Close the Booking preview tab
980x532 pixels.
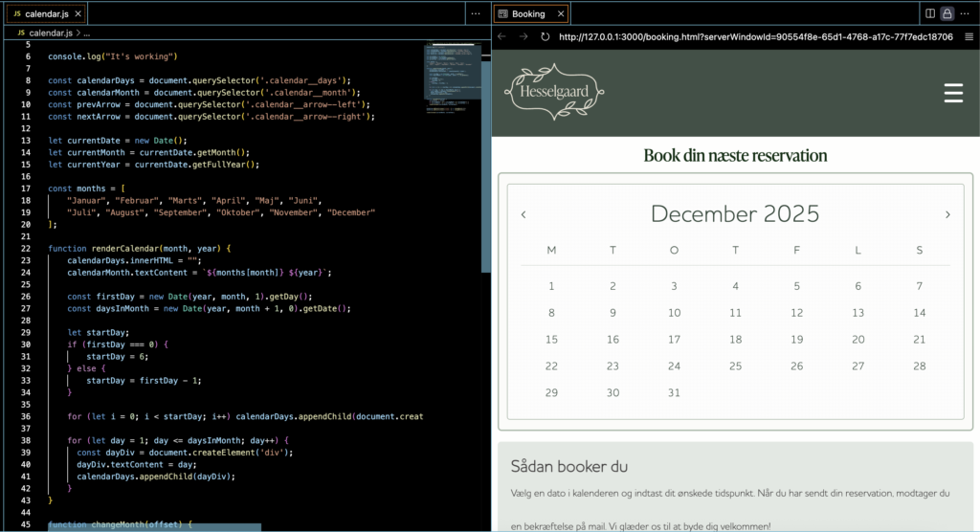[x=561, y=13]
